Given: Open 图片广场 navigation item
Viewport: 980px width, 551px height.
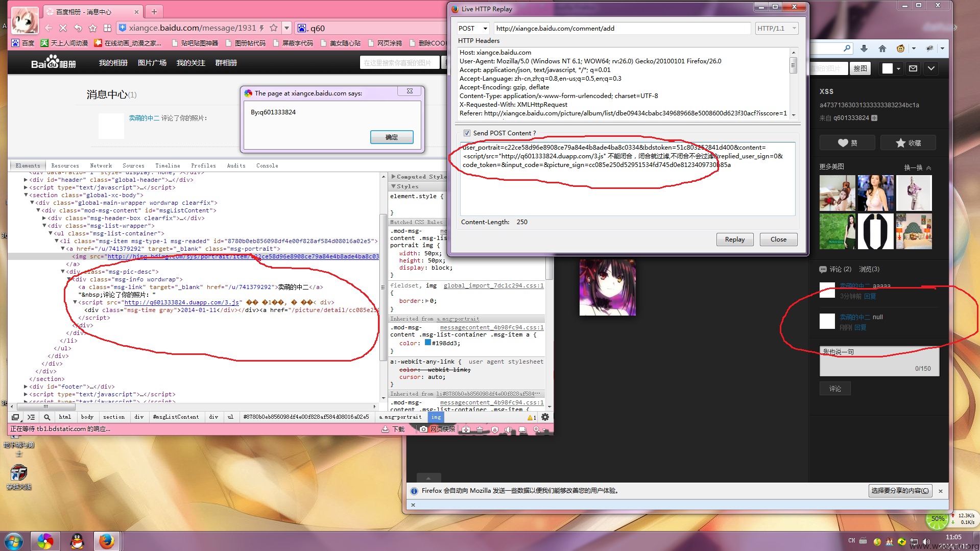Looking at the screenshot, I should (152, 63).
